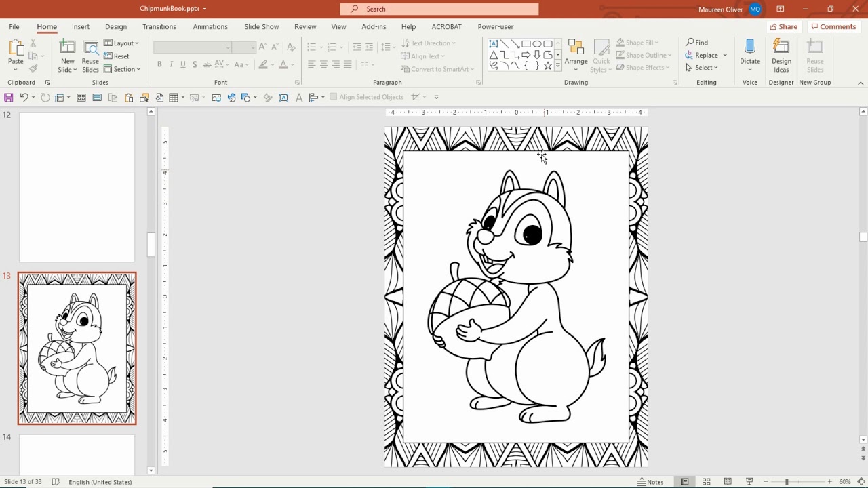Toggle Notes pane in status bar
This screenshot has width=868, height=488.
coord(651,482)
